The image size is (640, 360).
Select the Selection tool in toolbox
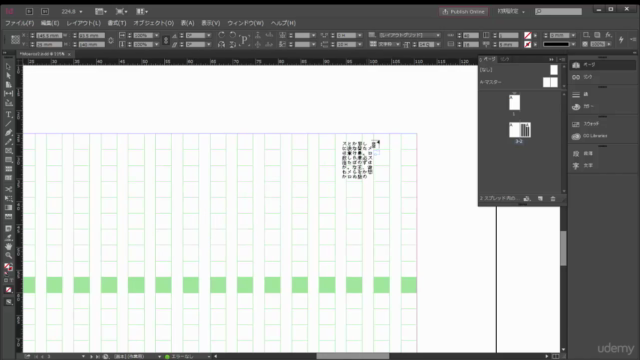[8, 67]
